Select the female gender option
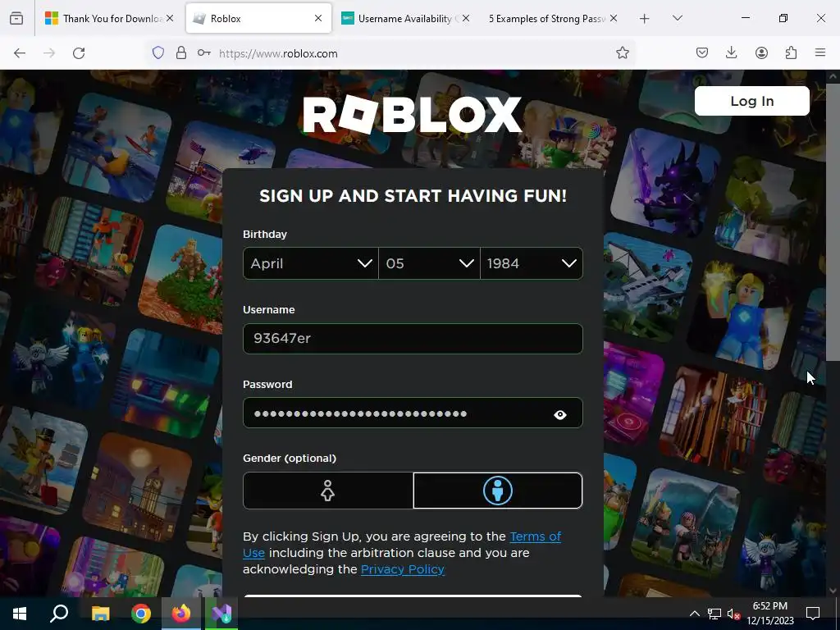 [x=328, y=491]
